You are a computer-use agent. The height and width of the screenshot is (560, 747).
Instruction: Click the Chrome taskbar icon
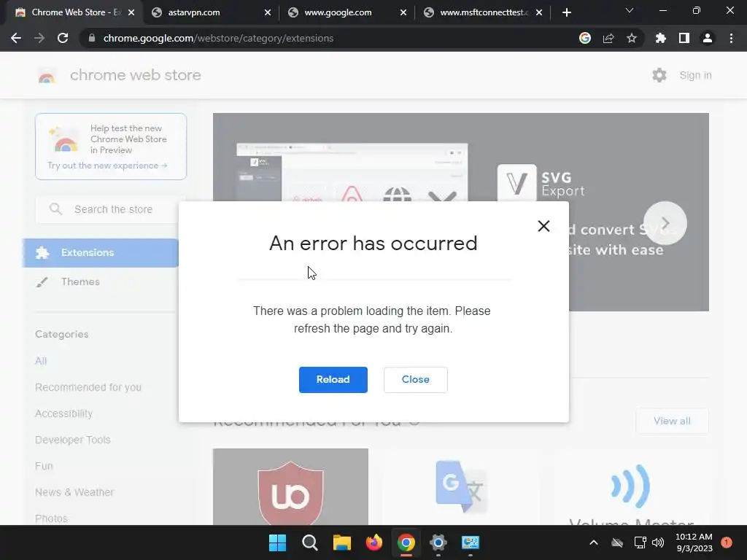406,542
